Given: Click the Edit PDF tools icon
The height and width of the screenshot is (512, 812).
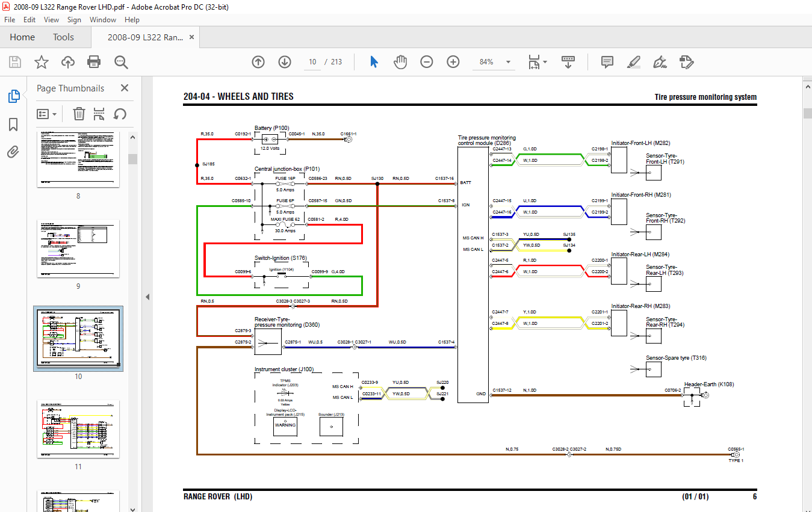Looking at the screenshot, I should pos(686,62).
